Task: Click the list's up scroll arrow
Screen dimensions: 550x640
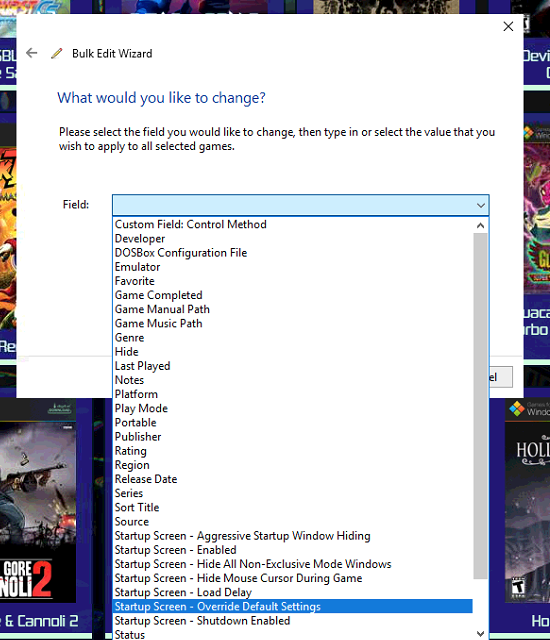Action: pos(480,226)
